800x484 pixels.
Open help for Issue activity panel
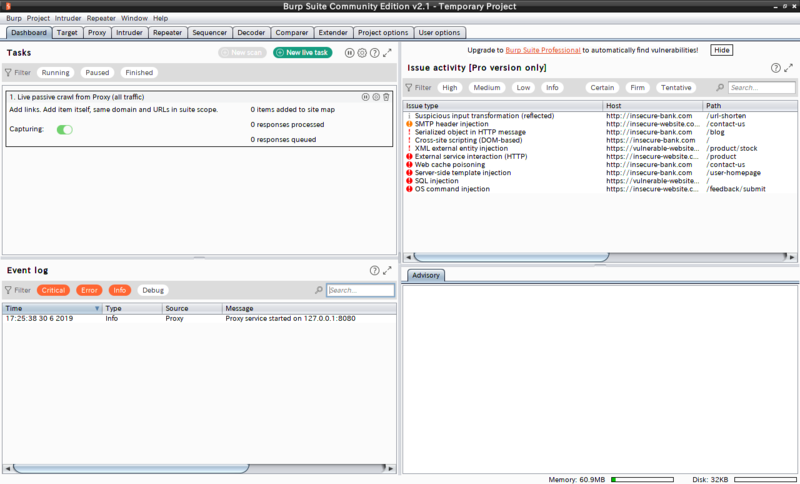(x=776, y=68)
